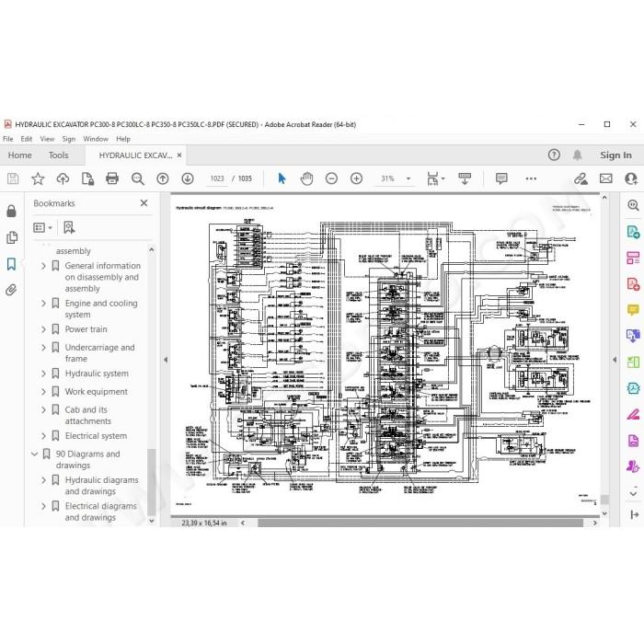This screenshot has height=644, width=644.
Task: Open the View menu
Action: [x=47, y=139]
